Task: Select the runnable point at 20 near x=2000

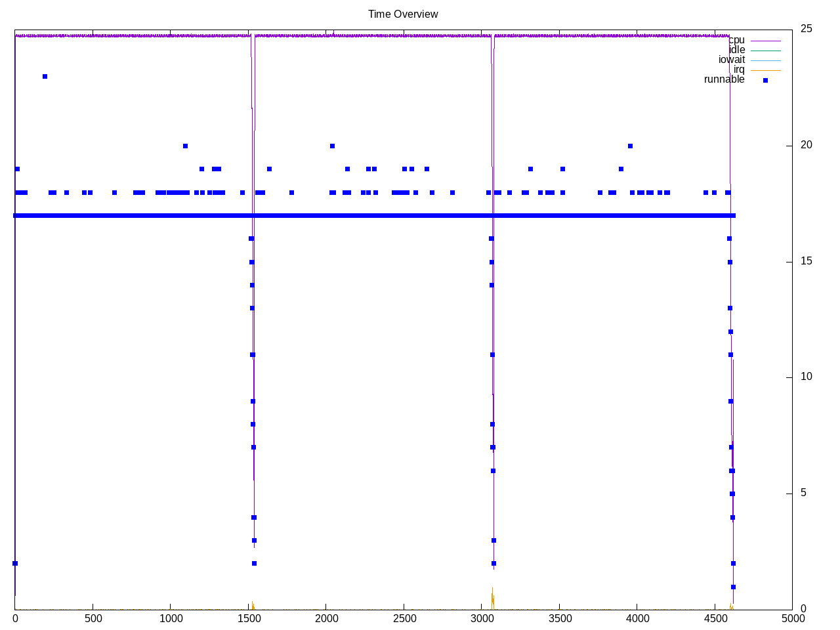Action: (x=332, y=146)
